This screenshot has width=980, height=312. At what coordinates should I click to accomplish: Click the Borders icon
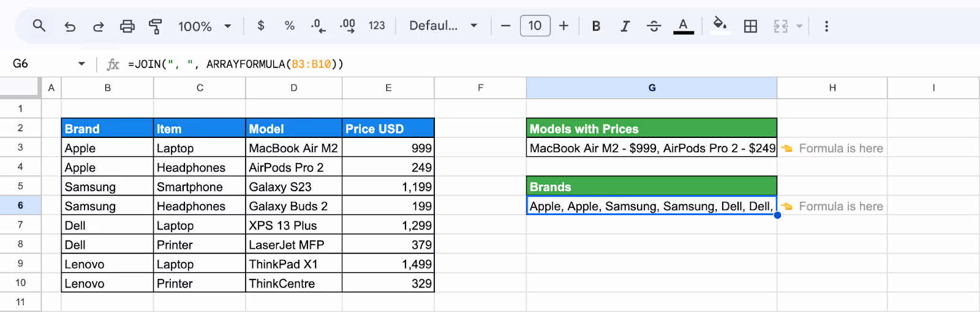(750, 26)
